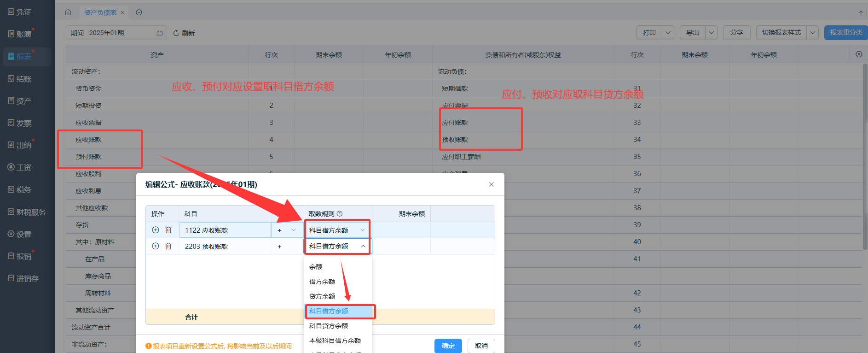The width and height of the screenshot is (868, 353).
Task: Click the 取消 button in the dialog
Action: pos(481,346)
